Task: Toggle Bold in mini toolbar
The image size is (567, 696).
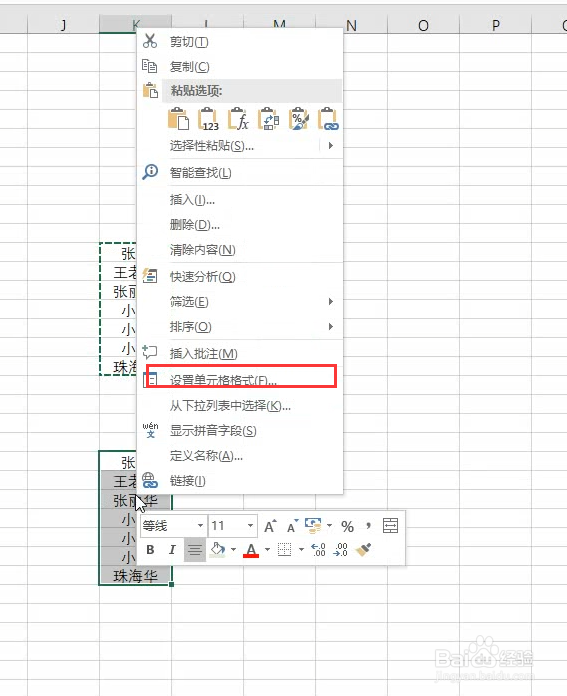Action: [x=150, y=550]
